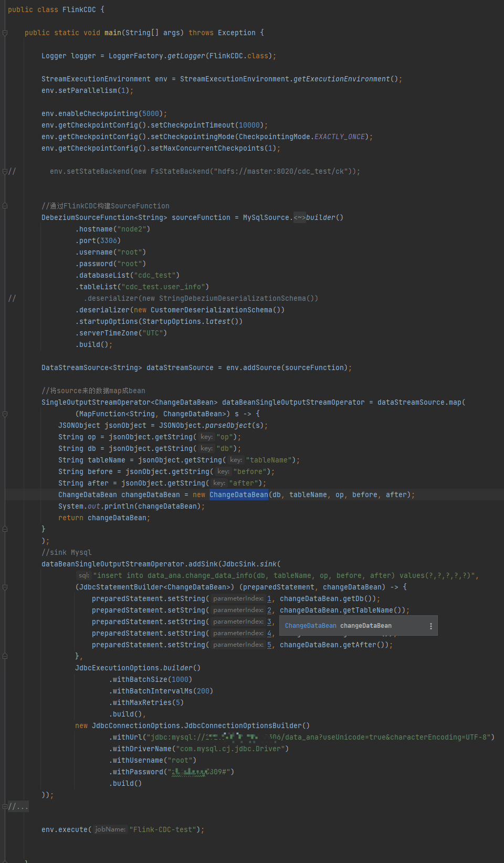Click the 10000 value in setCheckpointTimeout
Image resolution: width=504 pixels, height=863 pixels.
[249, 125]
